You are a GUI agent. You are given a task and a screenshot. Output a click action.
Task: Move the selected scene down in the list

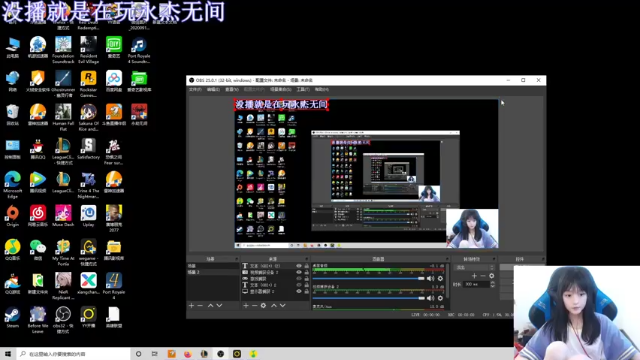[219, 305]
